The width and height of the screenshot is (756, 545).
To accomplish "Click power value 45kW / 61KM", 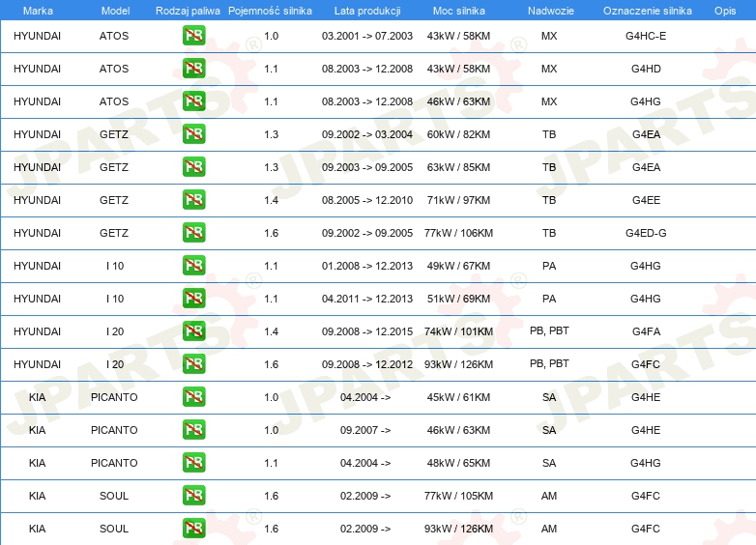I will 458,397.
